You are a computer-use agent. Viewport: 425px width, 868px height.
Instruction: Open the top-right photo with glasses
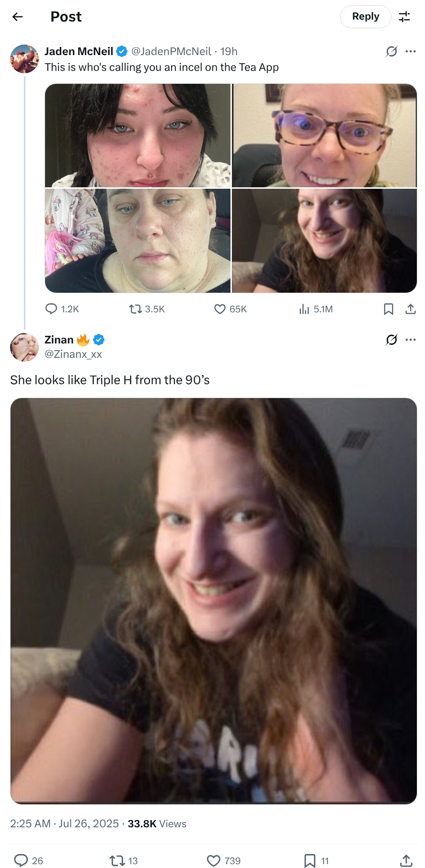pos(324,136)
